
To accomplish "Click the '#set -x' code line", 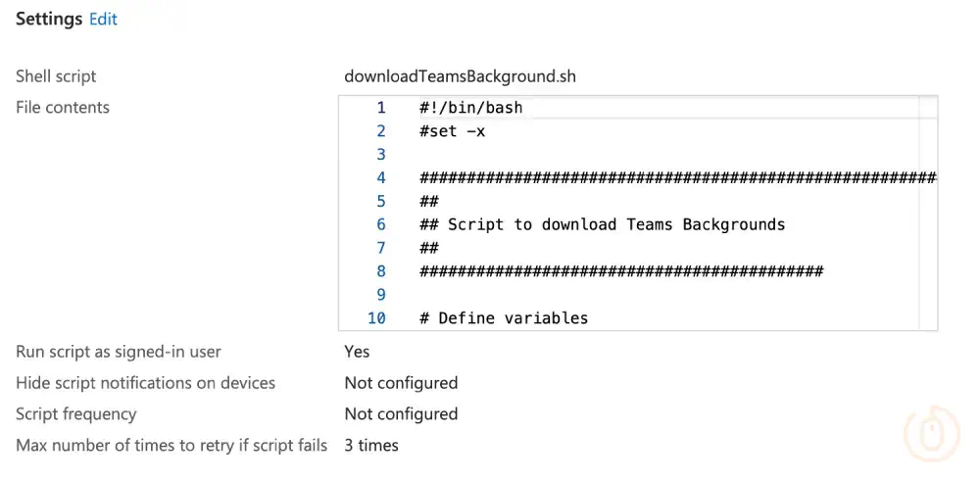I will coord(452,131).
